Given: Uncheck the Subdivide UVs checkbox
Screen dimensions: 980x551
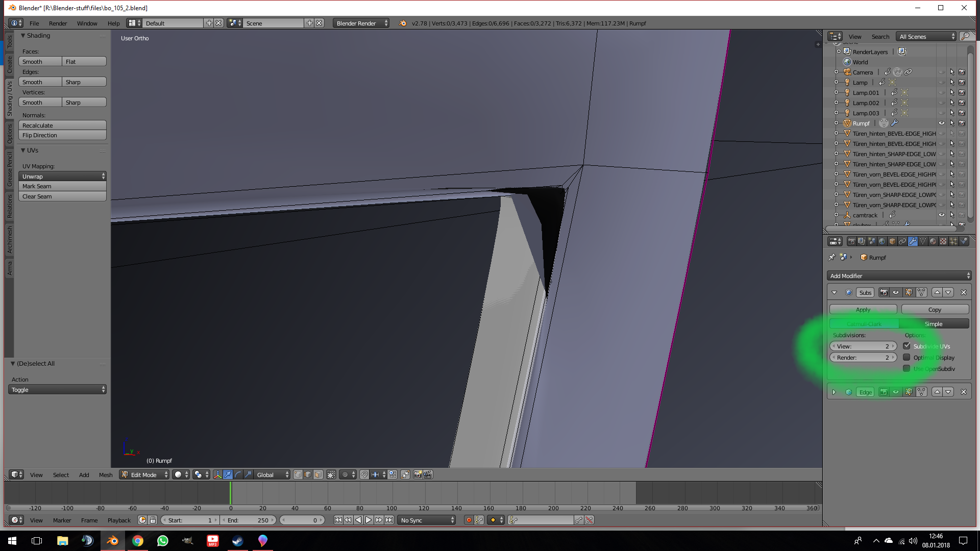Looking at the screenshot, I should [907, 346].
